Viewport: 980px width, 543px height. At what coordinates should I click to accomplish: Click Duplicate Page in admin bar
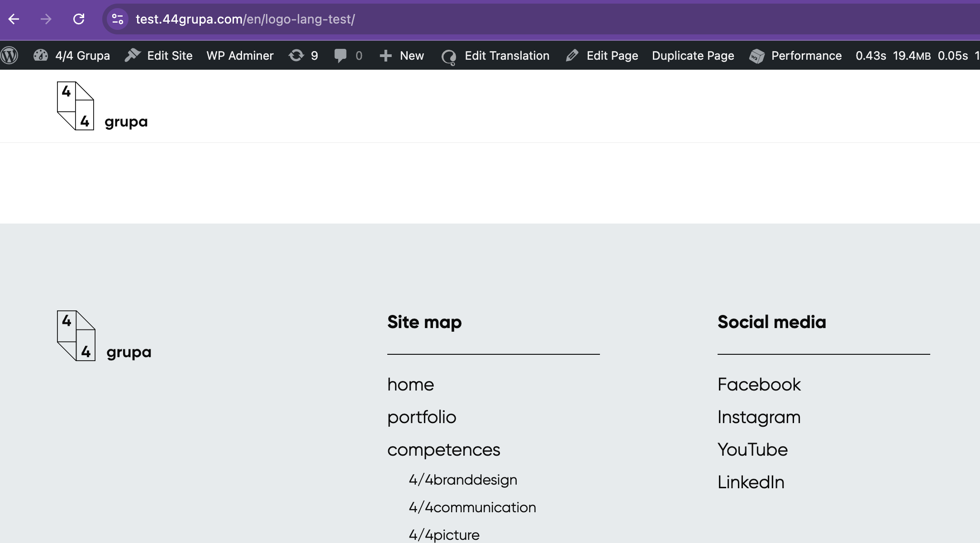(x=693, y=56)
